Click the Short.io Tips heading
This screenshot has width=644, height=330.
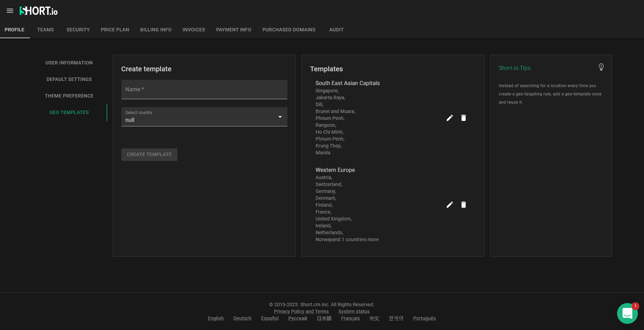point(515,68)
